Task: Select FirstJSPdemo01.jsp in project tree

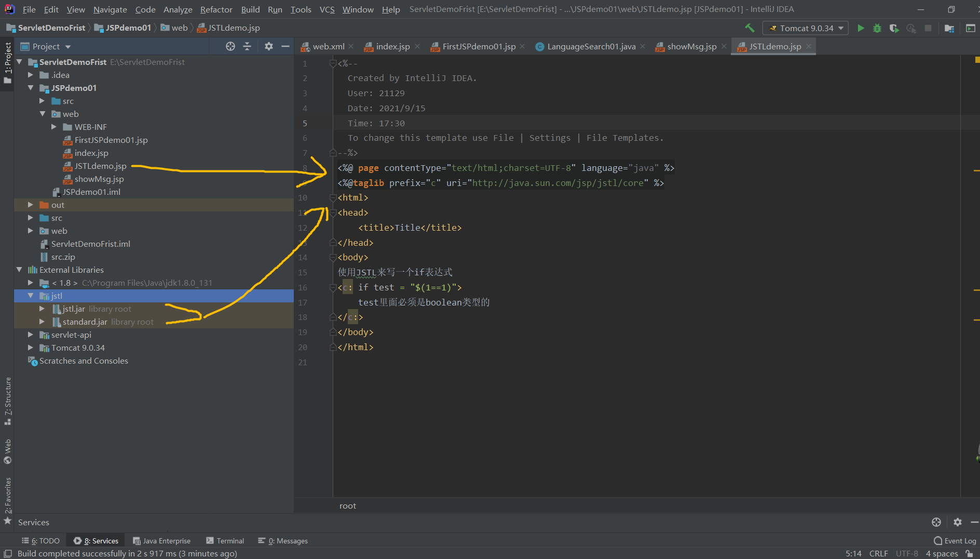Action: pos(111,140)
